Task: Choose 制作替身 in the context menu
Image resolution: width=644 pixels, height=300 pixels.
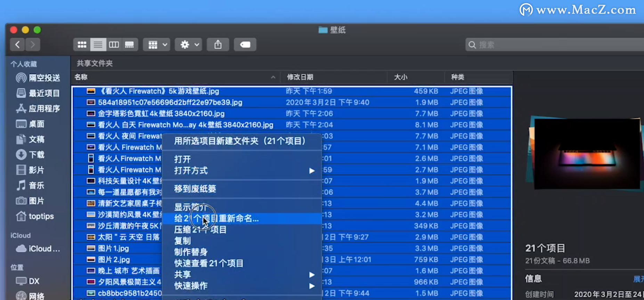Action: [x=242, y=252]
